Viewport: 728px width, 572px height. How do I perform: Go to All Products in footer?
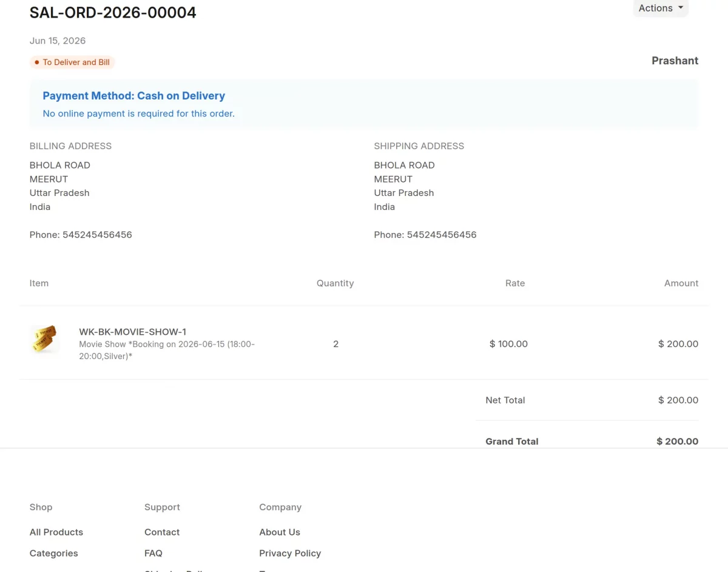56,532
